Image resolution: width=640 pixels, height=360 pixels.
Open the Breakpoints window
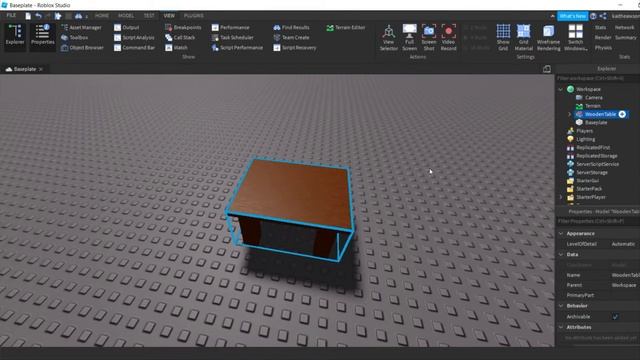pyautogui.click(x=183, y=27)
